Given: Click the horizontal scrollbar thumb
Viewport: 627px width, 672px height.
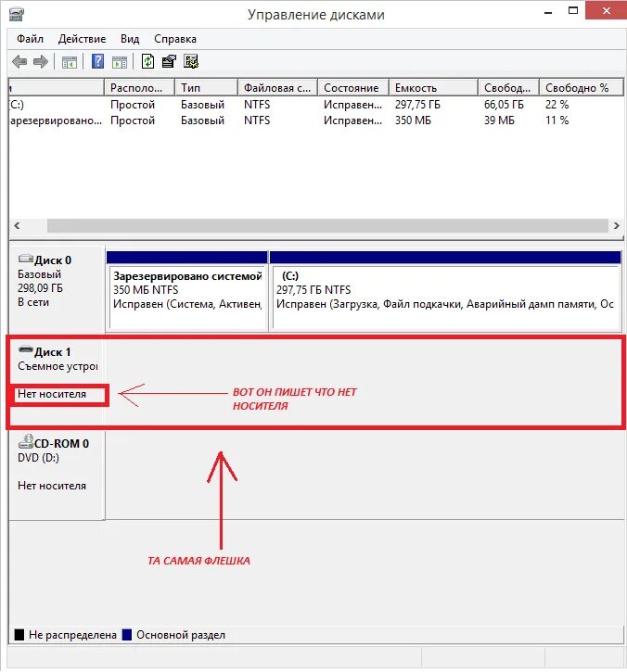Looking at the screenshot, I should pyautogui.click(x=327, y=226).
